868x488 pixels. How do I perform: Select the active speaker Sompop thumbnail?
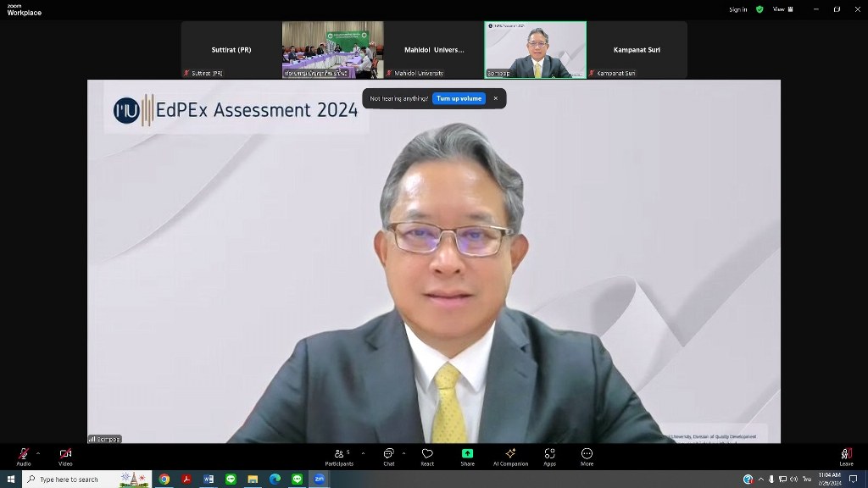pos(536,50)
